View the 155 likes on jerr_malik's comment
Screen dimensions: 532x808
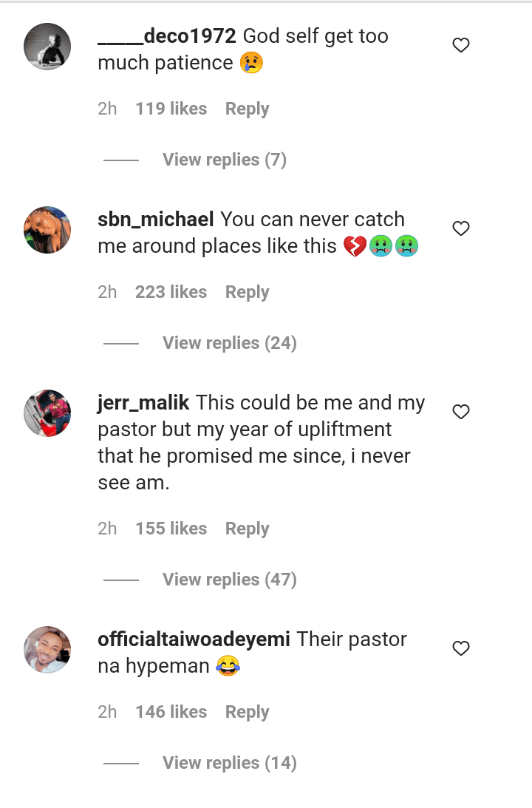tap(171, 529)
